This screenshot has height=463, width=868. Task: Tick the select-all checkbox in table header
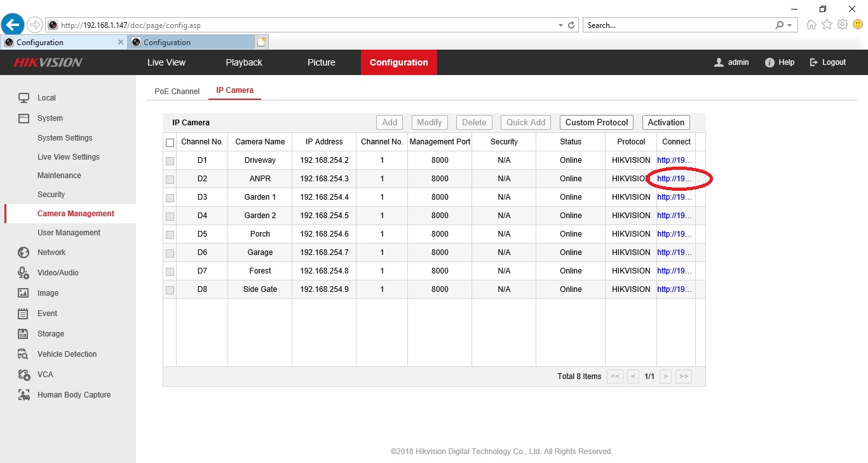pyautogui.click(x=170, y=142)
